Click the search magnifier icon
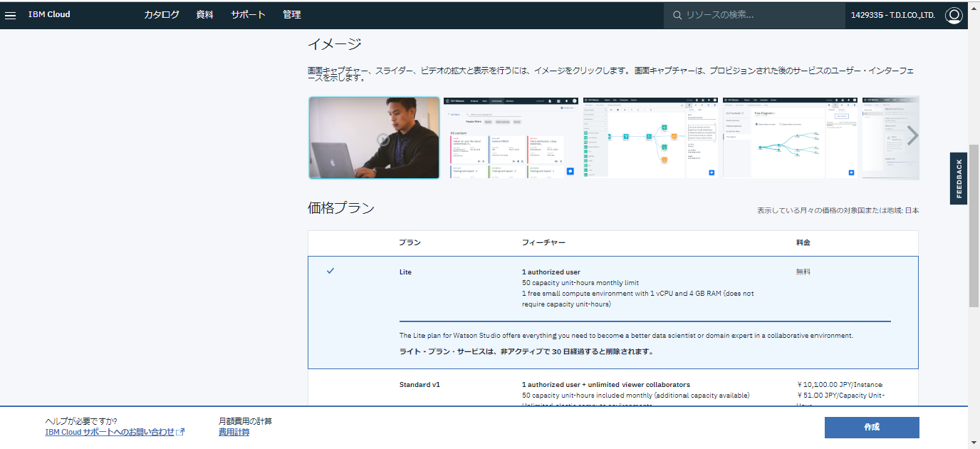Viewport: 980px width, 449px height. [677, 15]
